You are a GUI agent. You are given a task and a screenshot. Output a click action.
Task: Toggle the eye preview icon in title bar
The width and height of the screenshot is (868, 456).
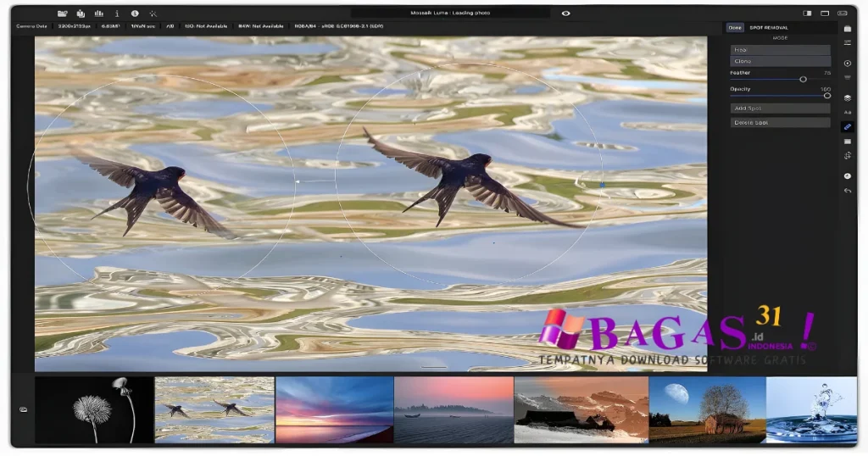point(565,14)
